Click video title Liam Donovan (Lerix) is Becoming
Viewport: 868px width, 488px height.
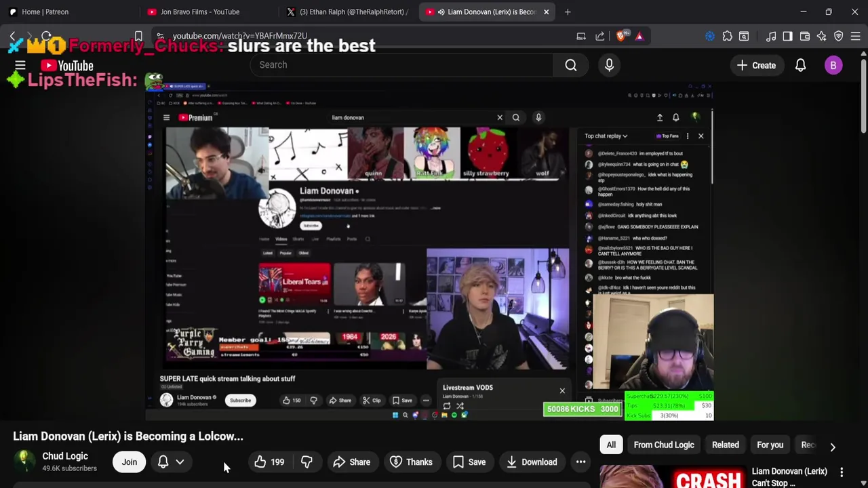128,436
